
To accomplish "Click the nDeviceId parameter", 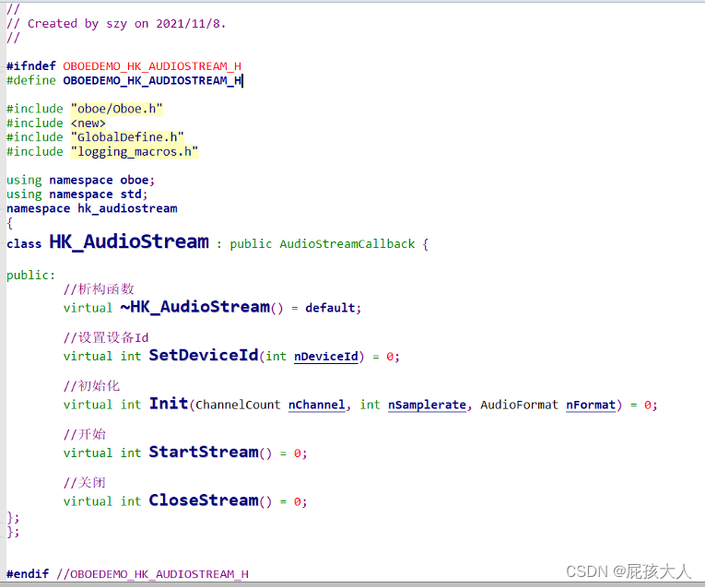I will [326, 357].
